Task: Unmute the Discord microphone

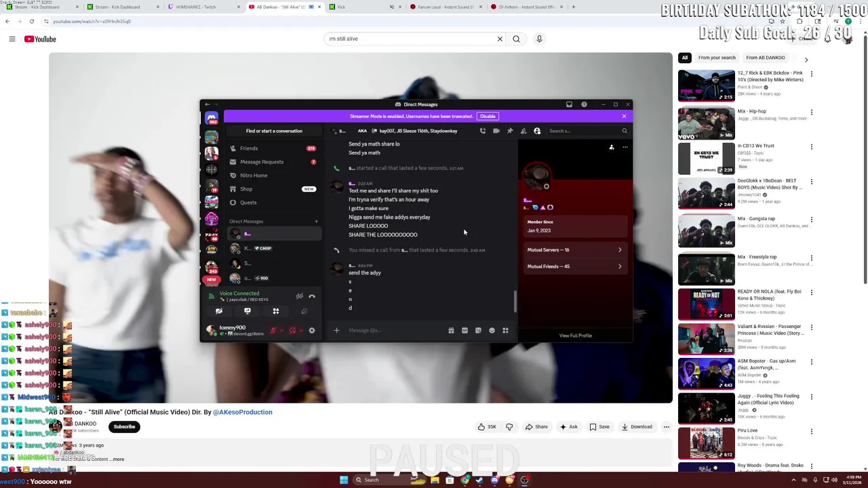Action: coord(273,331)
